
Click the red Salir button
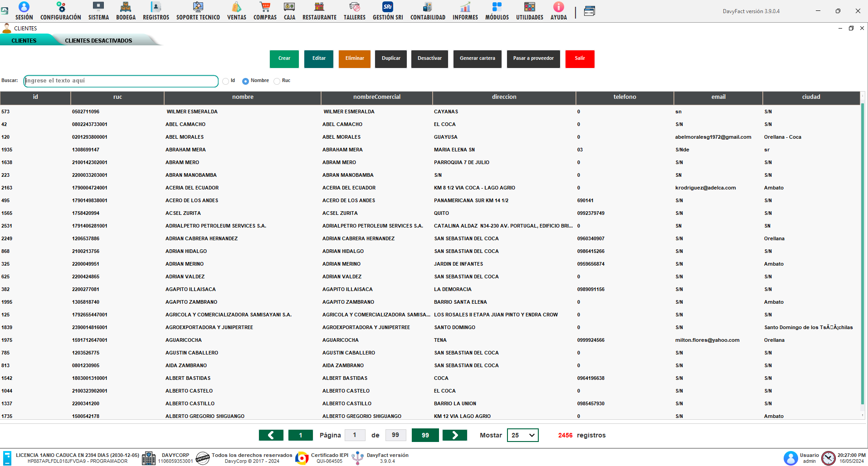(x=580, y=59)
